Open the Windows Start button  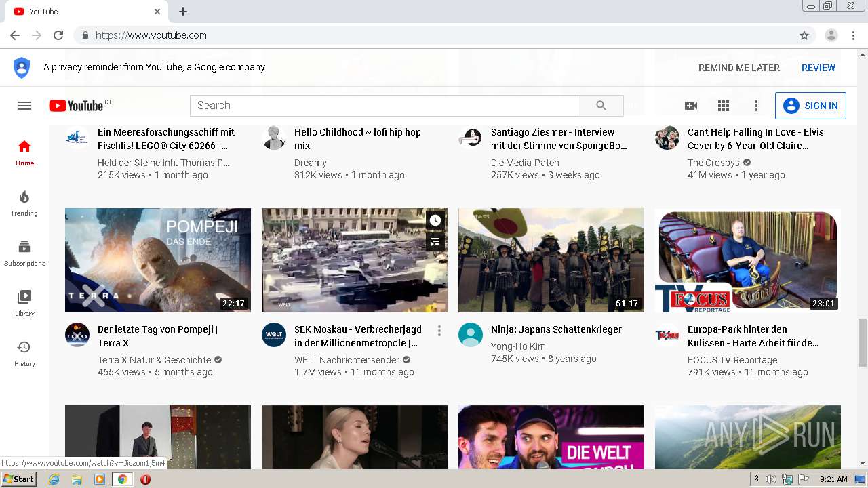[19, 479]
